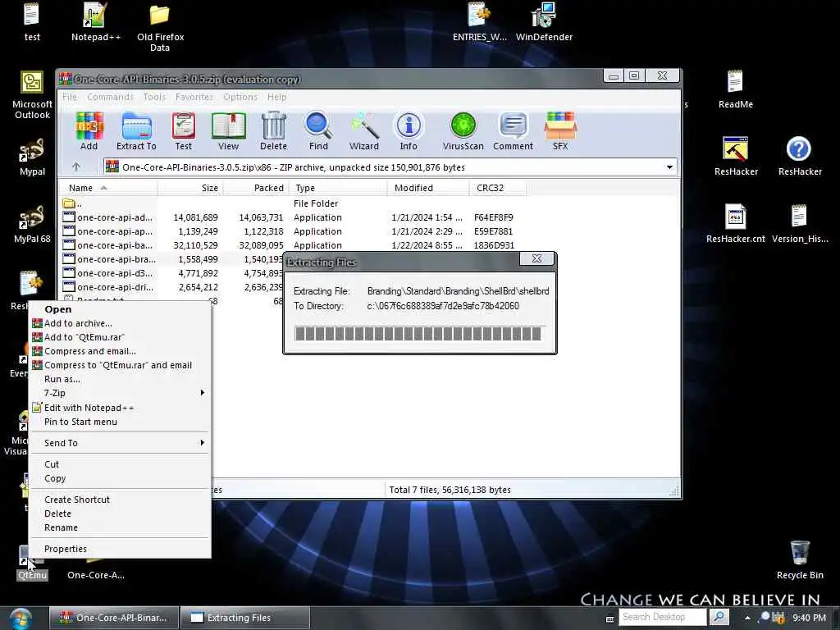Close the Extracting Files dialog
The width and height of the screenshot is (840, 630).
point(536,258)
